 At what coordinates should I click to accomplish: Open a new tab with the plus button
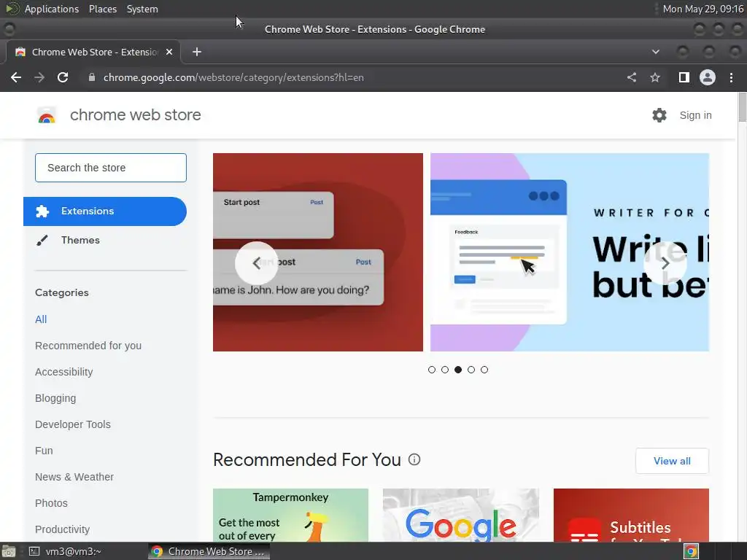tap(197, 52)
